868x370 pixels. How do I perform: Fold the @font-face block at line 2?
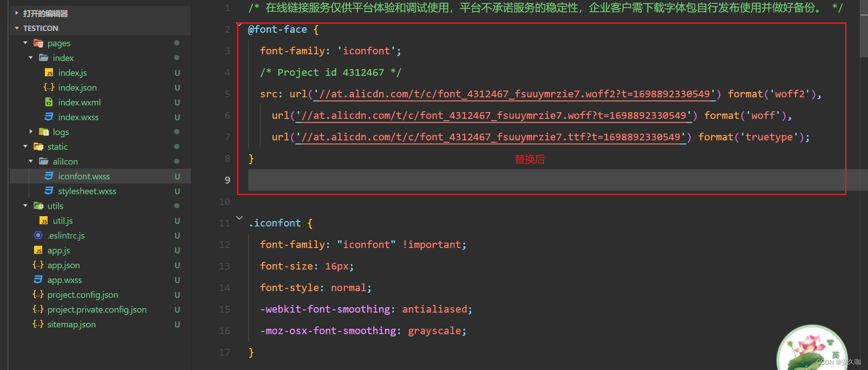[x=240, y=24]
